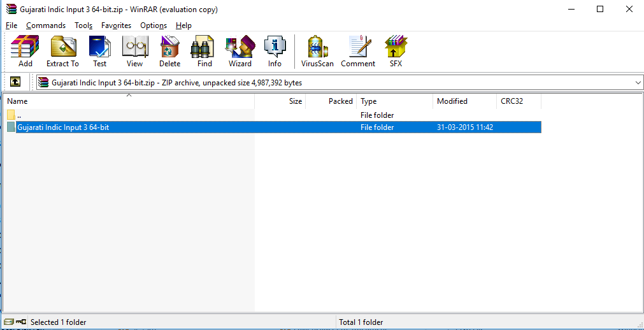The width and height of the screenshot is (644, 330).
Task: Select the '..' parent folder row
Action: pyautogui.click(x=273, y=115)
